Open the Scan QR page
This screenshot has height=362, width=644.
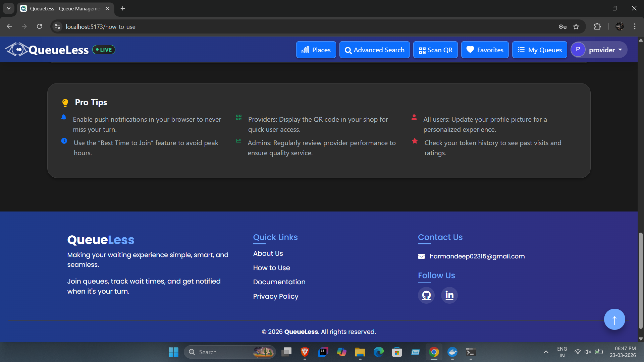pos(435,50)
